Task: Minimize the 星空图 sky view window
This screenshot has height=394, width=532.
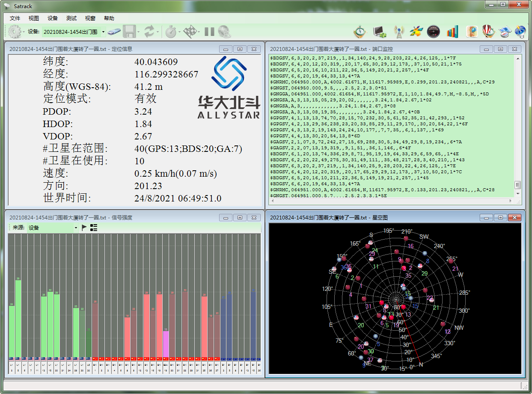Action: pos(487,217)
